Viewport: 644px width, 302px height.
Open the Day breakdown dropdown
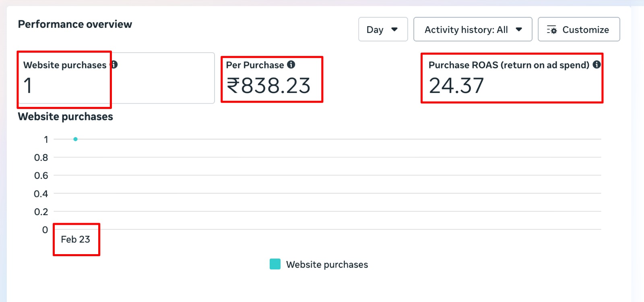click(x=383, y=29)
